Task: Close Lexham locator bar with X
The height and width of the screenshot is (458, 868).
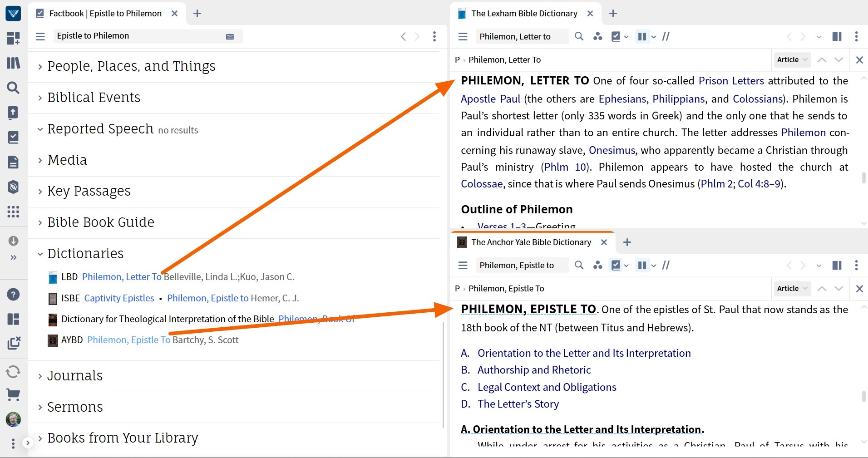Action: pyautogui.click(x=859, y=59)
